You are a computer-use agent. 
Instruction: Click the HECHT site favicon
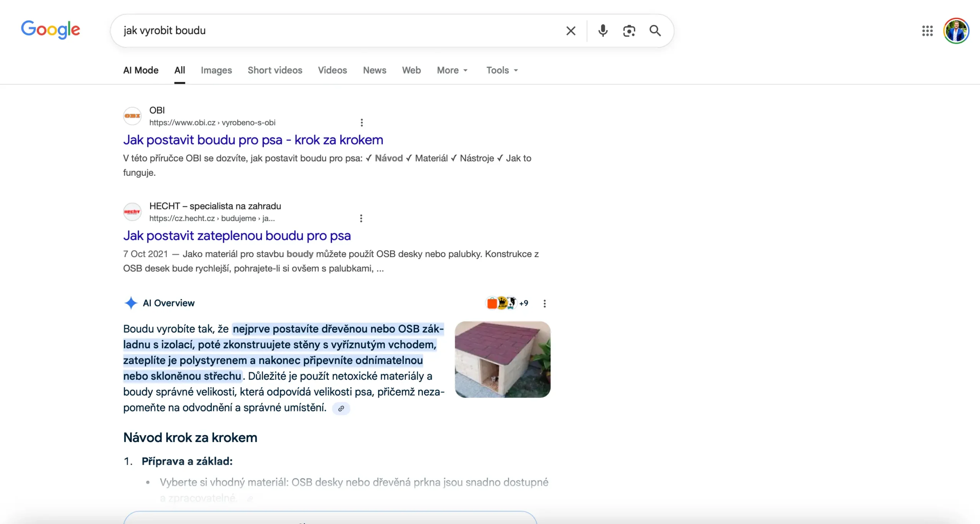[x=132, y=211]
